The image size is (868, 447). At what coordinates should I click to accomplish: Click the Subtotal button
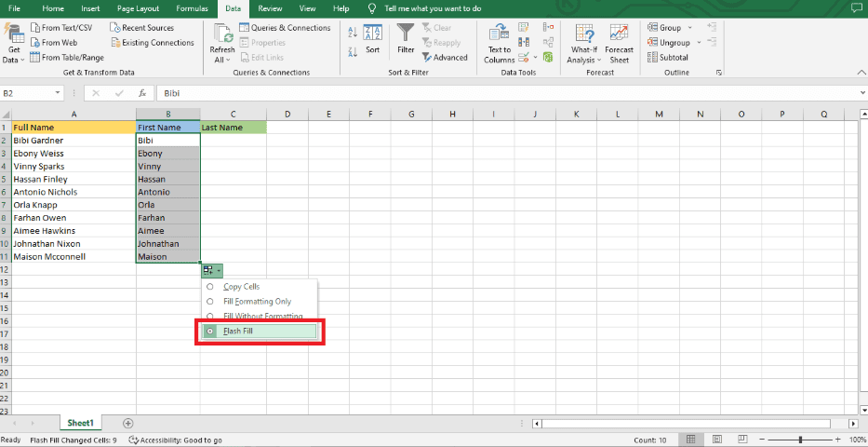(x=668, y=58)
